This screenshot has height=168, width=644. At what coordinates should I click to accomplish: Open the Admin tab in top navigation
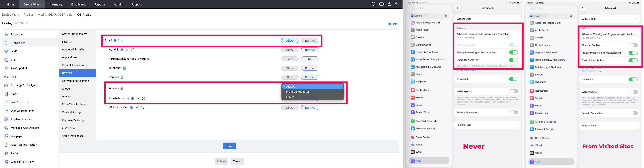[118, 4]
